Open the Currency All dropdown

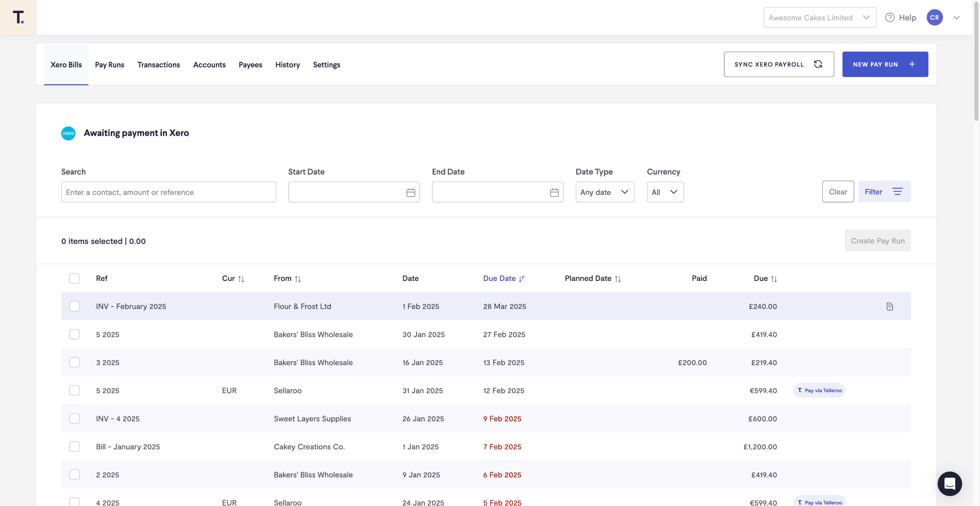tap(665, 192)
